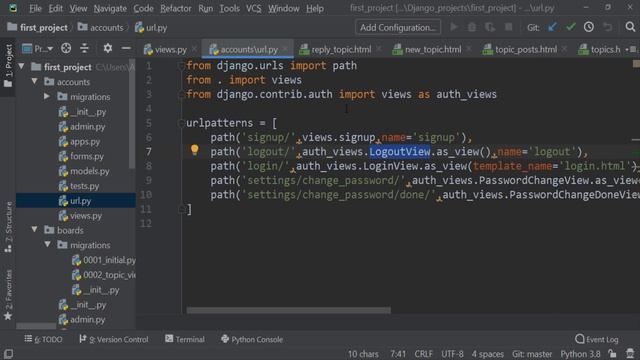640x360 pixels.
Task: Change UTF-8 file encoding in status bar
Action: point(452,354)
